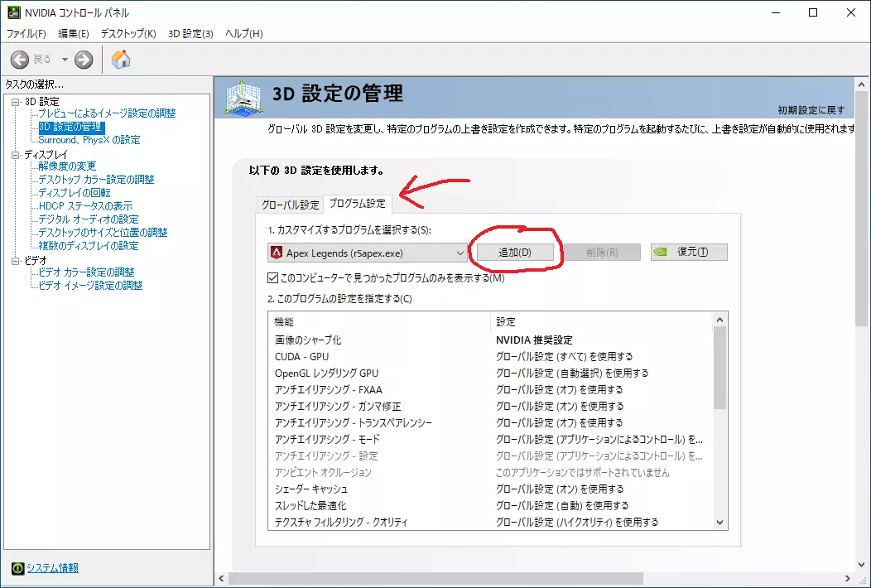
Task: Open 複数のディスプレイの設定
Action: [x=89, y=246]
